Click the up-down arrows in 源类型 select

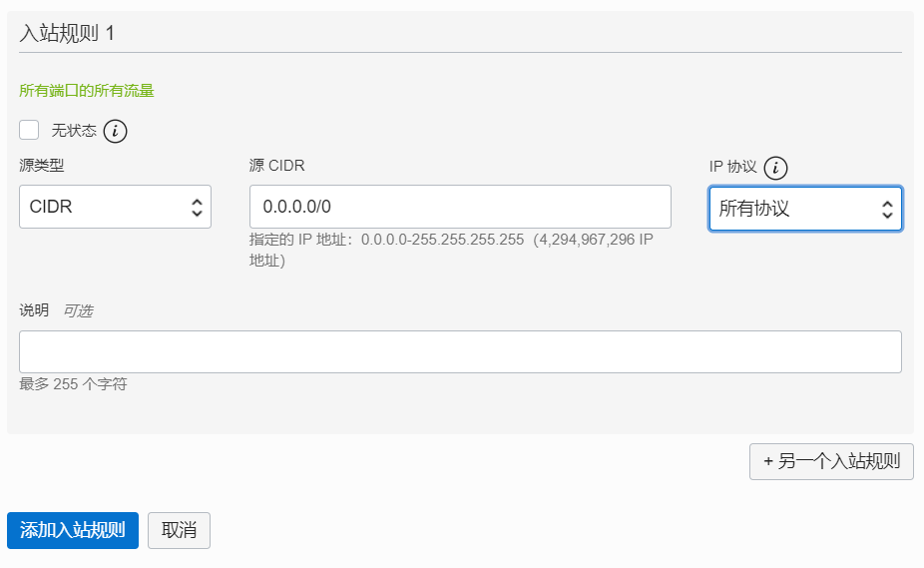point(197,207)
